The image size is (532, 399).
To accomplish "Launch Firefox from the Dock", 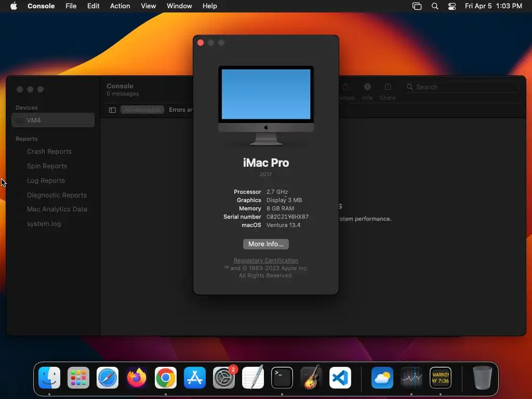I will pyautogui.click(x=137, y=378).
